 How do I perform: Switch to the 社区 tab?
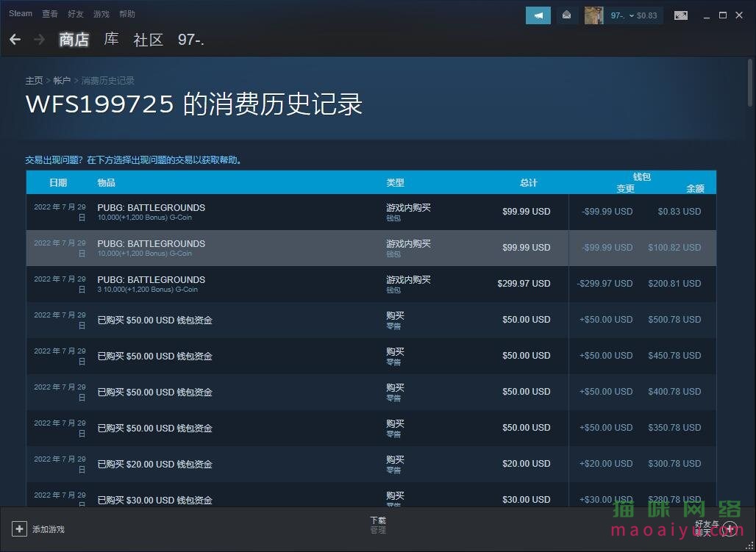coord(148,40)
